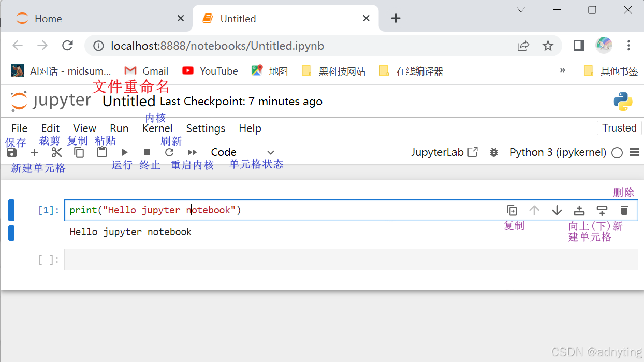Move the cell down with the arrow

click(557, 210)
